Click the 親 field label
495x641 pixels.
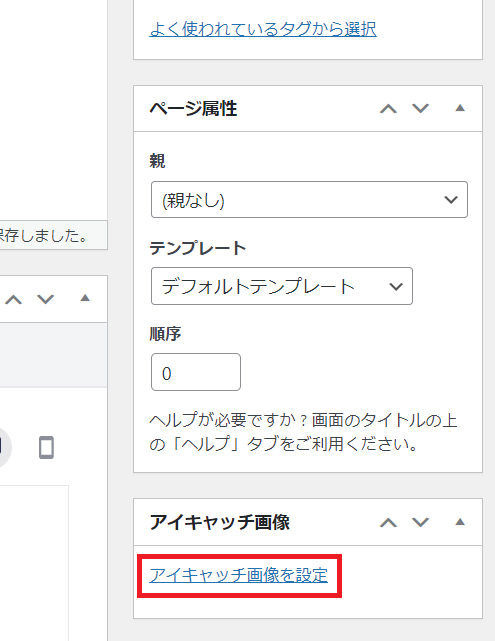coord(157,161)
